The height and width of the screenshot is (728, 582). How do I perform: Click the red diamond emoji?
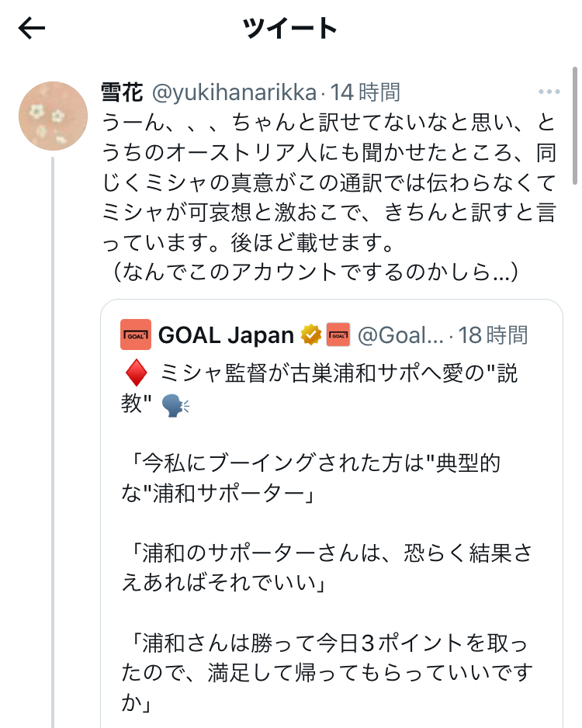(136, 375)
